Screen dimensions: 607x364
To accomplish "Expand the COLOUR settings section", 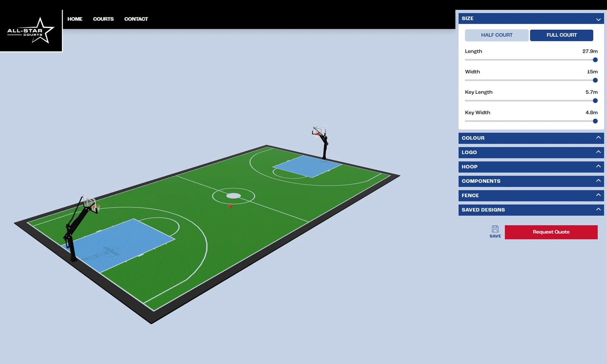I will (531, 138).
